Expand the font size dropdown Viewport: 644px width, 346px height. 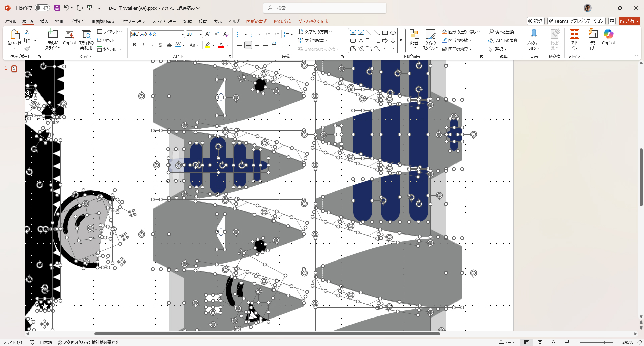coord(201,34)
